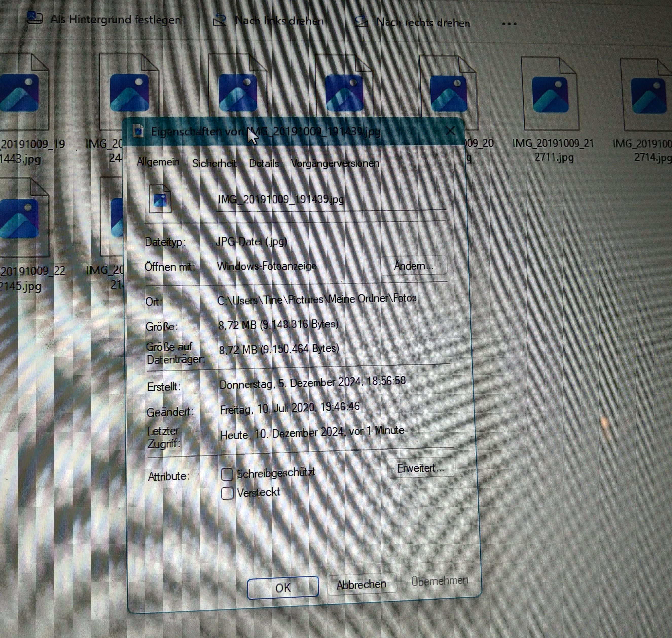The image size is (672, 638).
Task: Enable the Schreibgeschützt checkbox
Action: 227,474
